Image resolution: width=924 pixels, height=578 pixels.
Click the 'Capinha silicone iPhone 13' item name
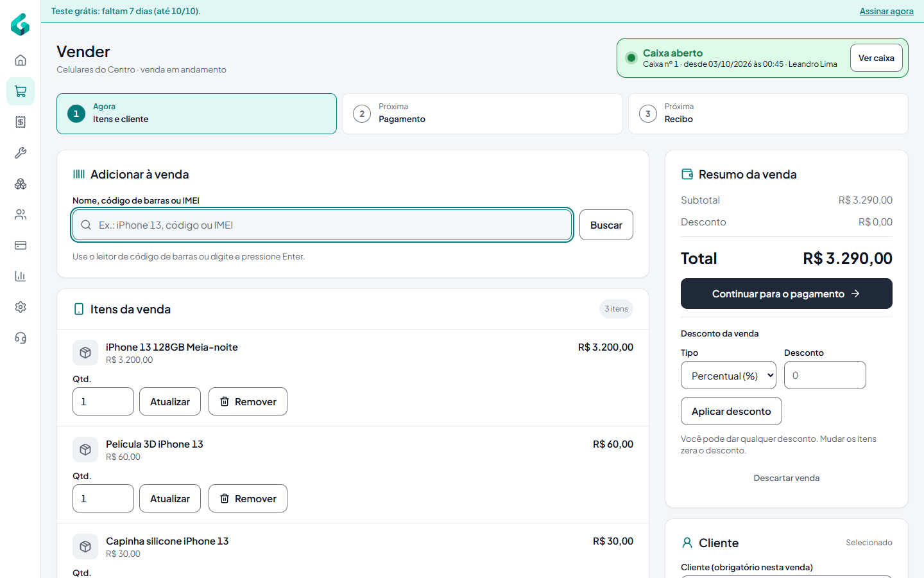[x=167, y=541]
